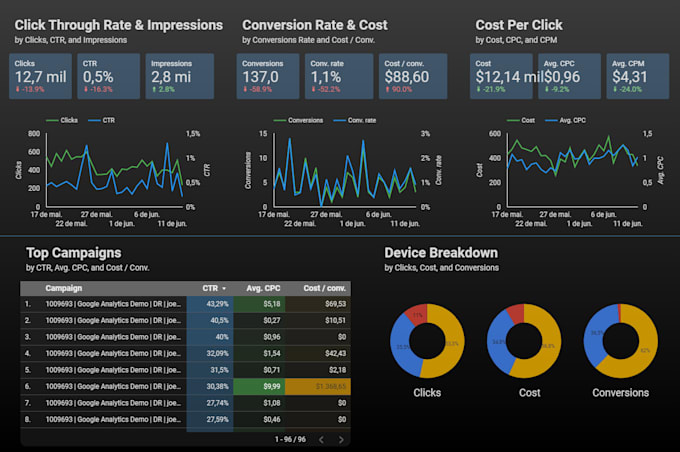Select campaign row 7 name

(113, 403)
